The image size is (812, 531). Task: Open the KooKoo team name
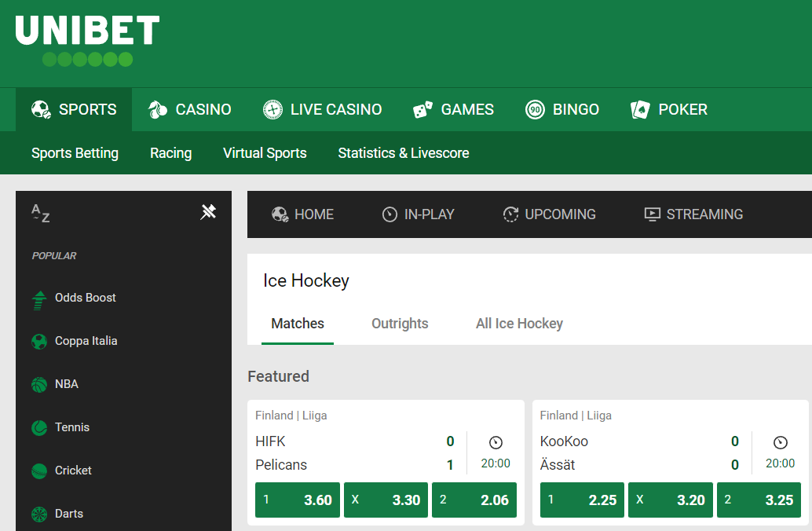(564, 441)
